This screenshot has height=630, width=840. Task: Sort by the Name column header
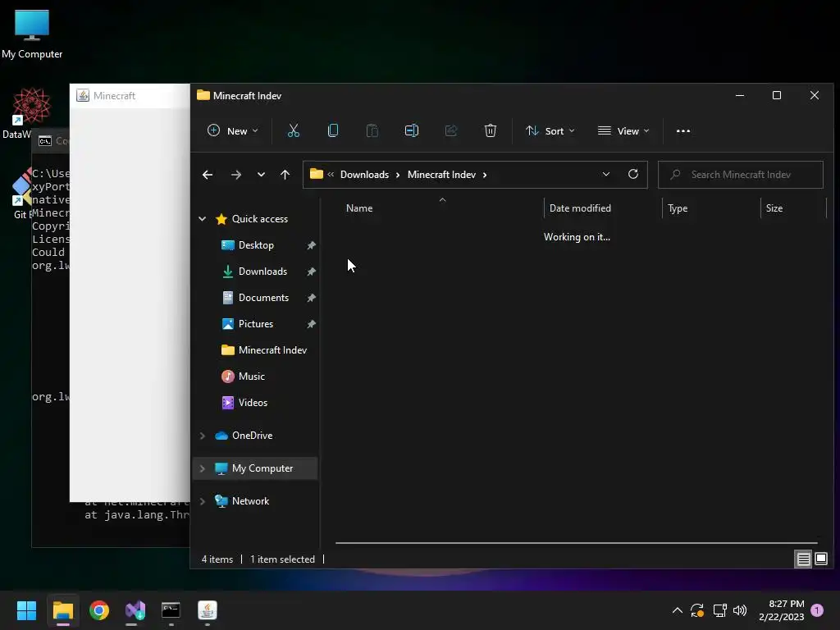point(442,208)
